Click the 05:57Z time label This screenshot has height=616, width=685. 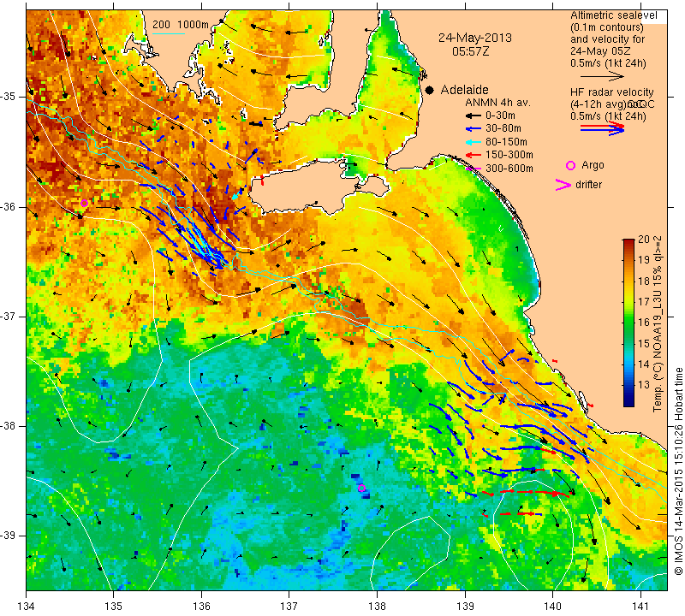pos(470,51)
